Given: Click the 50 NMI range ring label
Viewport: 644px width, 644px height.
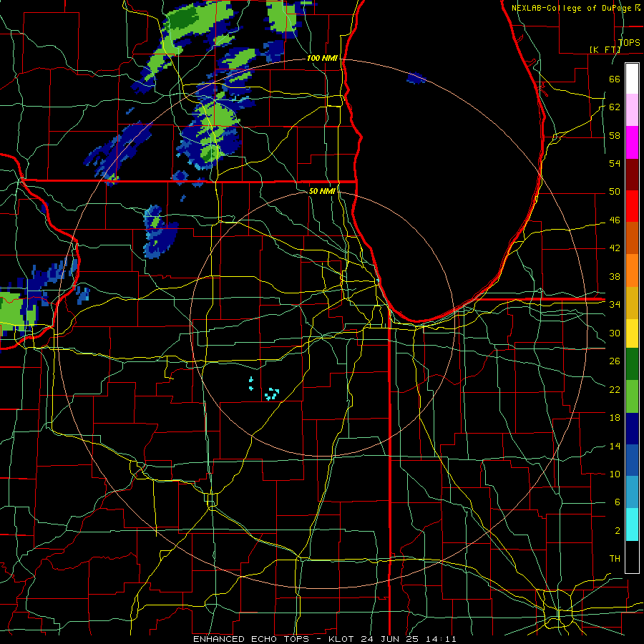Looking at the screenshot, I should (322, 191).
